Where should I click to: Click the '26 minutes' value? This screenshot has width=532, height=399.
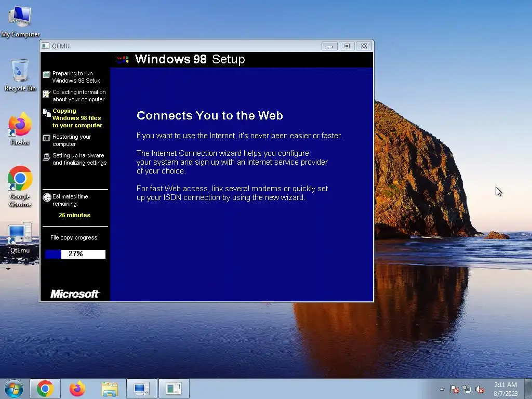click(75, 215)
